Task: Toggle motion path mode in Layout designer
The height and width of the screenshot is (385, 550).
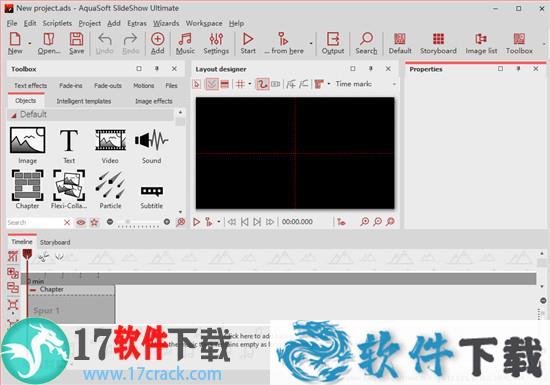Action: [x=262, y=84]
